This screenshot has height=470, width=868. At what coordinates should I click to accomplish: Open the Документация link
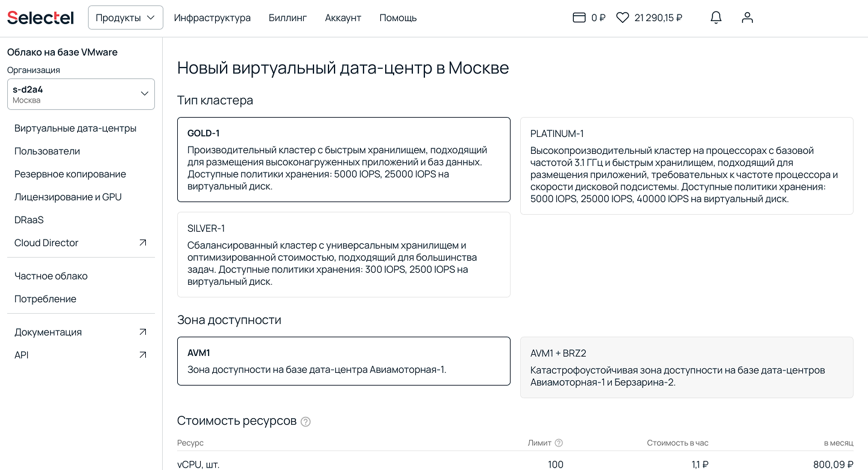(x=48, y=332)
